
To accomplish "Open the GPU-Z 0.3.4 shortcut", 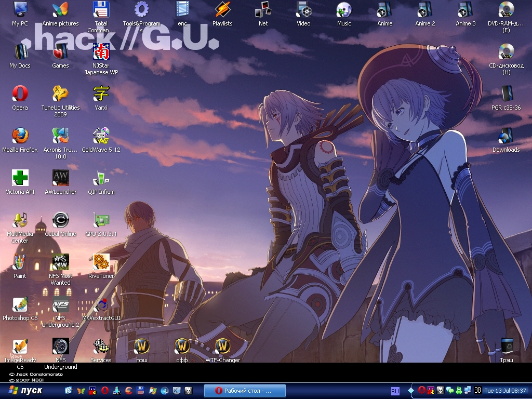I will (101, 220).
